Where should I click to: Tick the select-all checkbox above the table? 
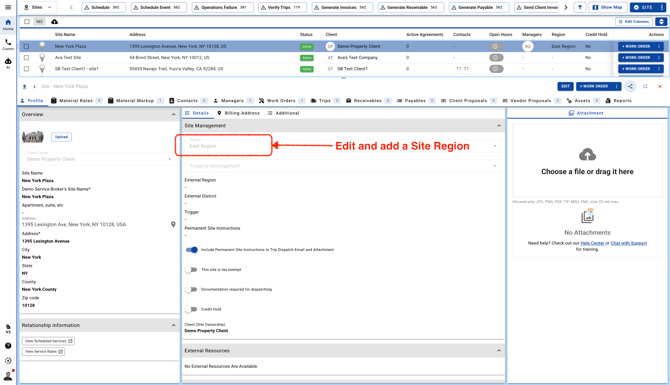click(27, 21)
